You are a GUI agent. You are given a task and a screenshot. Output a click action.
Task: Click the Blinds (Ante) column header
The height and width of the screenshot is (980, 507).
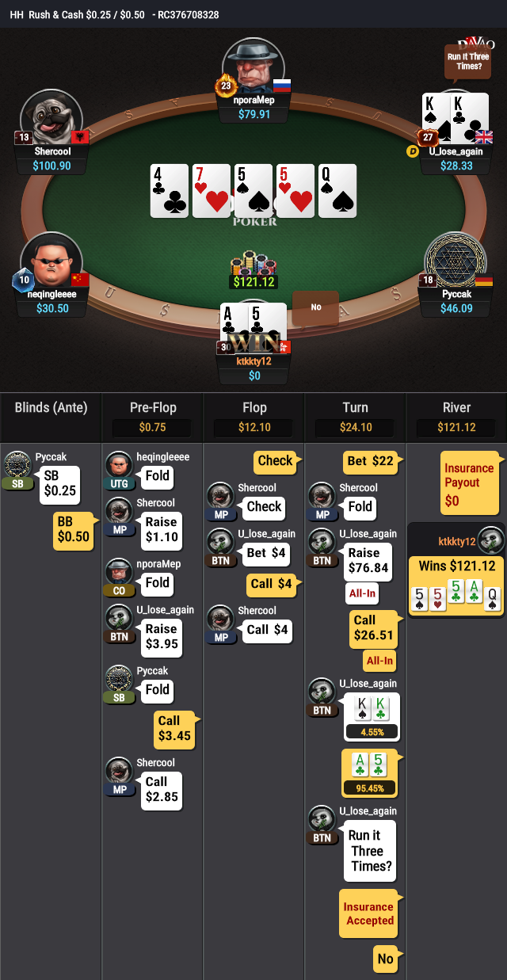[x=51, y=408]
